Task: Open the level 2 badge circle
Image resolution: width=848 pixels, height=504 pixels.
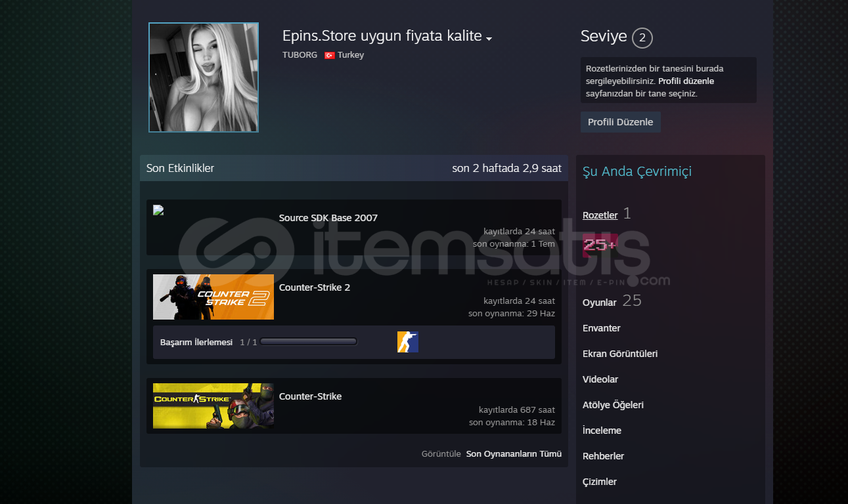Action: pos(642,38)
